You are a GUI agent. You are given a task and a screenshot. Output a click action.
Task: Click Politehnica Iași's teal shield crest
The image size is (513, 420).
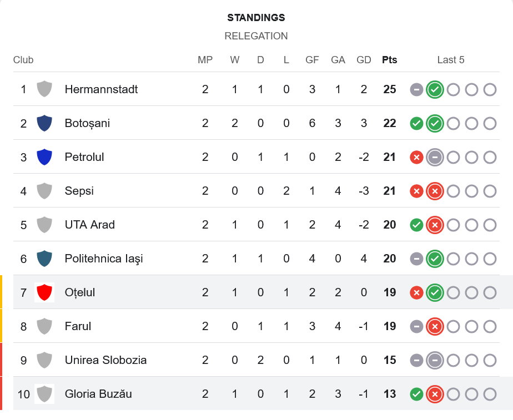(x=44, y=258)
